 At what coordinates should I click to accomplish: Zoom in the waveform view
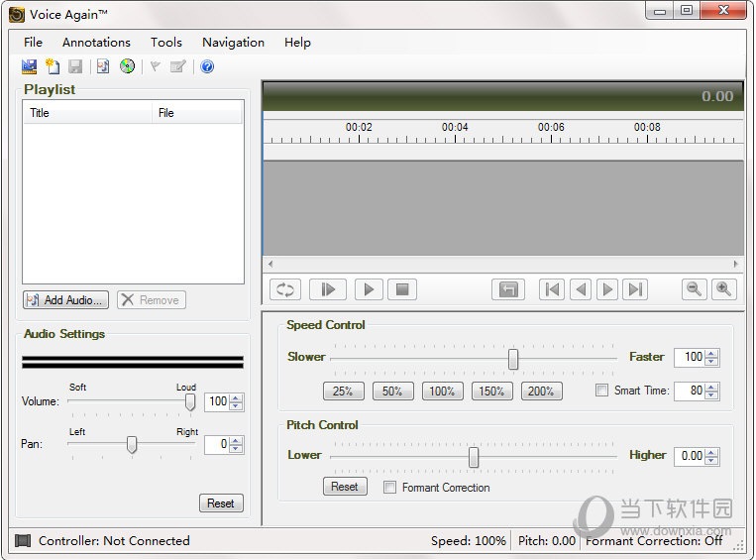pyautogui.click(x=723, y=289)
